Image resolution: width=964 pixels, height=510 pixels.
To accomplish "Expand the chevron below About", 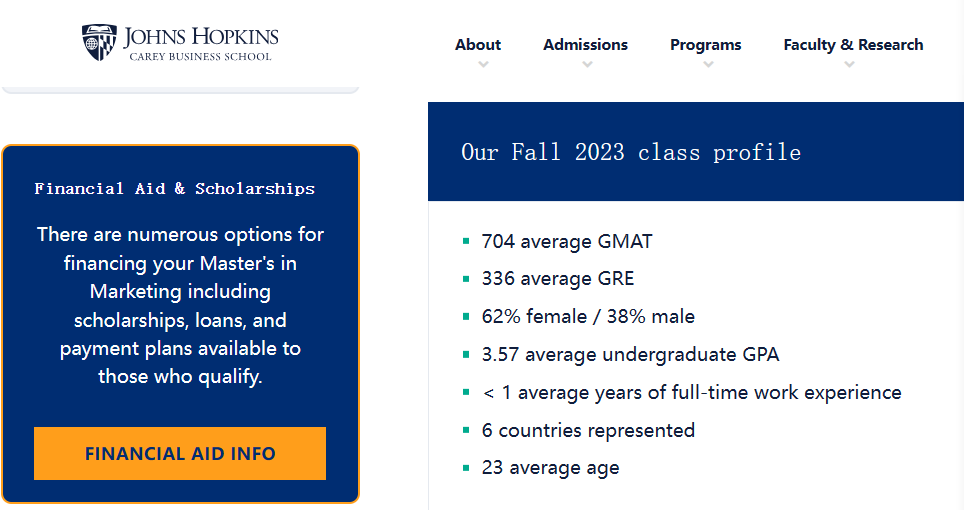I will (x=484, y=65).
